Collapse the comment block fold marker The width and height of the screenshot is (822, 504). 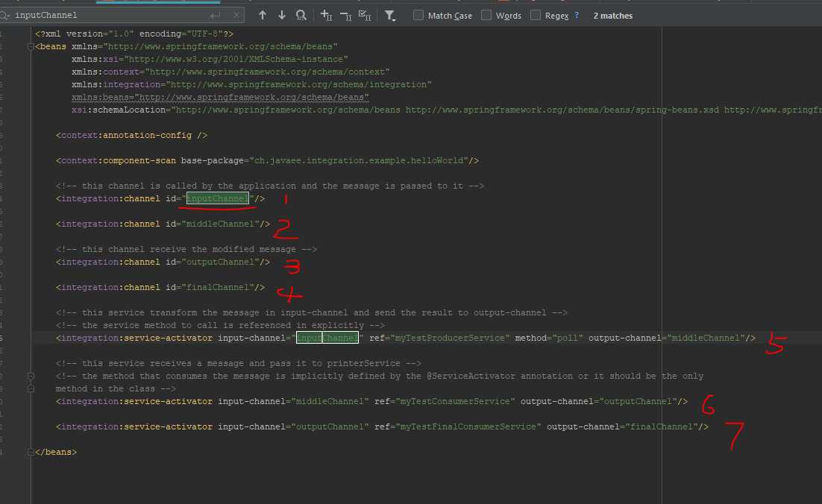tap(31, 377)
